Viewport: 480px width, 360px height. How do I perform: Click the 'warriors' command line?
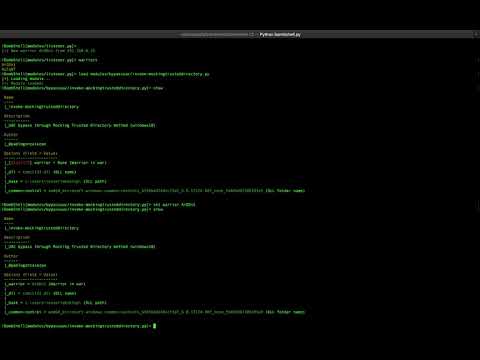coord(50,60)
